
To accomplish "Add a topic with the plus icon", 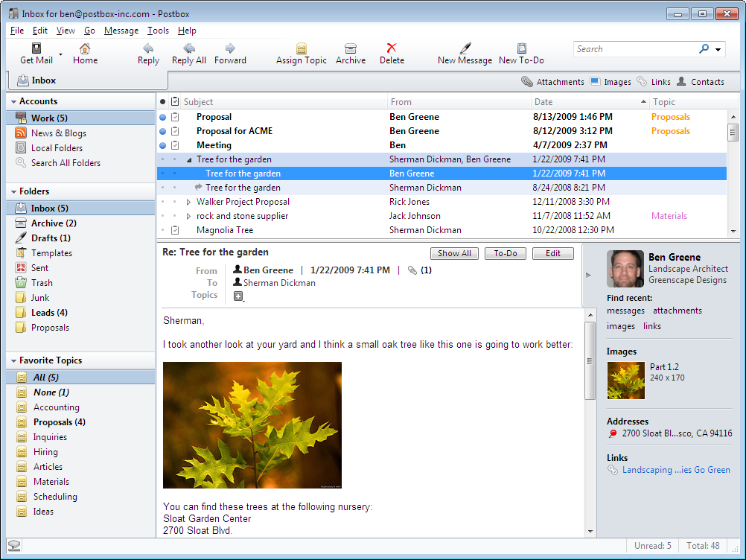I will (x=238, y=296).
